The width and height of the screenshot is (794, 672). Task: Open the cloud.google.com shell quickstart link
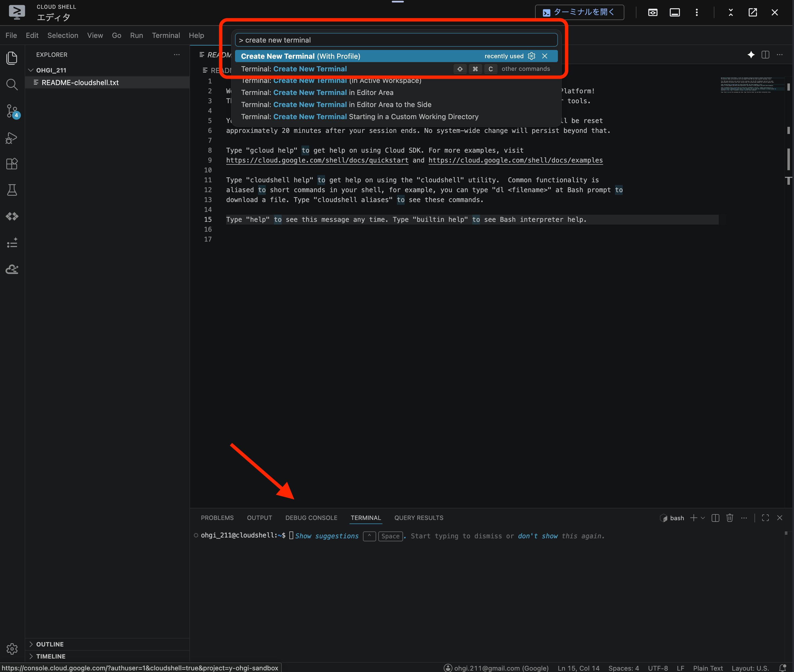pos(317,160)
